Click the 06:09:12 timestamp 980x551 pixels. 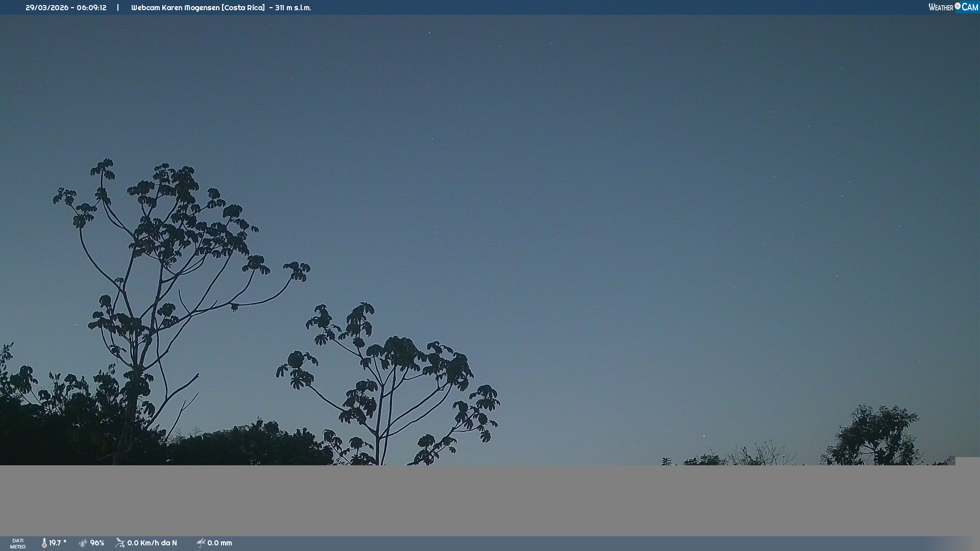pos(91,8)
